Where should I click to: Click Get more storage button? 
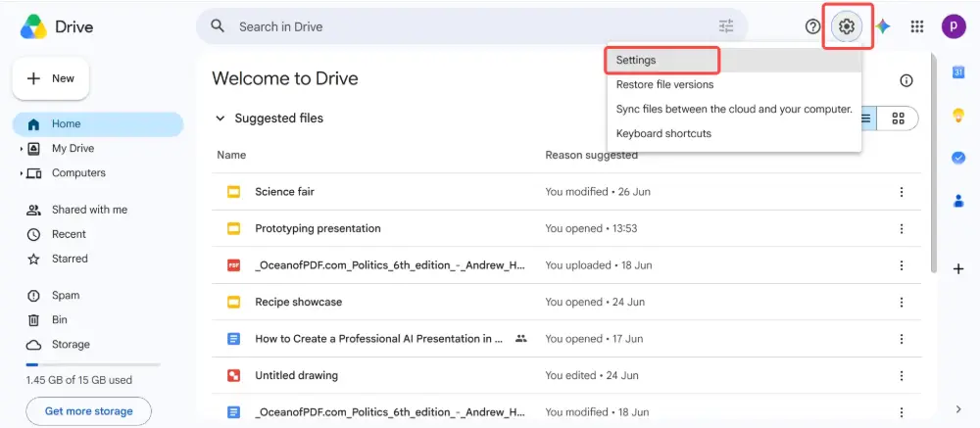tap(89, 411)
